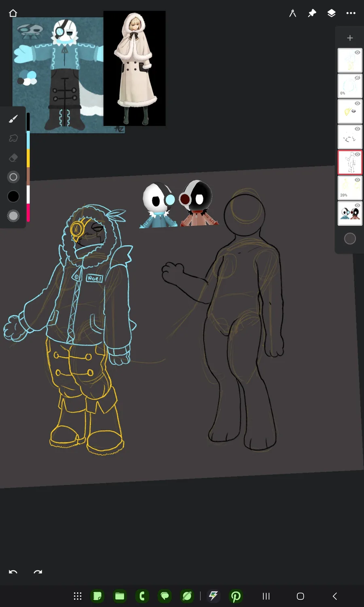Select the red-highlighted body sketch layer

[x=350, y=162]
